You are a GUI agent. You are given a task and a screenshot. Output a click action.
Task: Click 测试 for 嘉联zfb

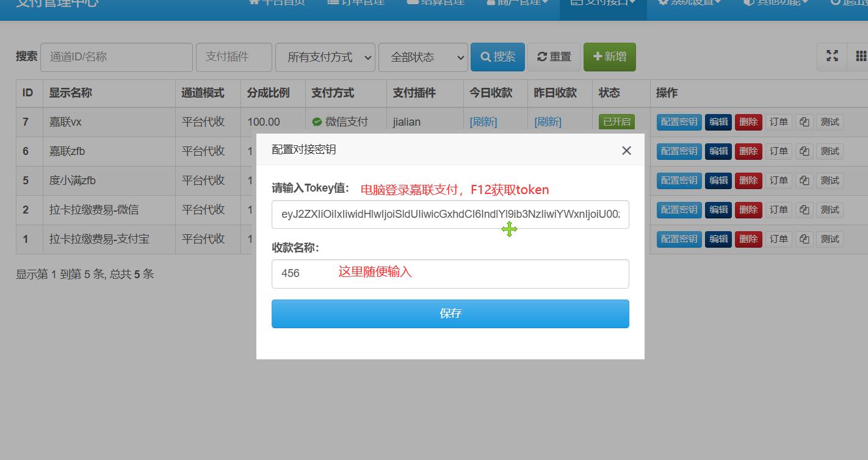[x=830, y=151]
